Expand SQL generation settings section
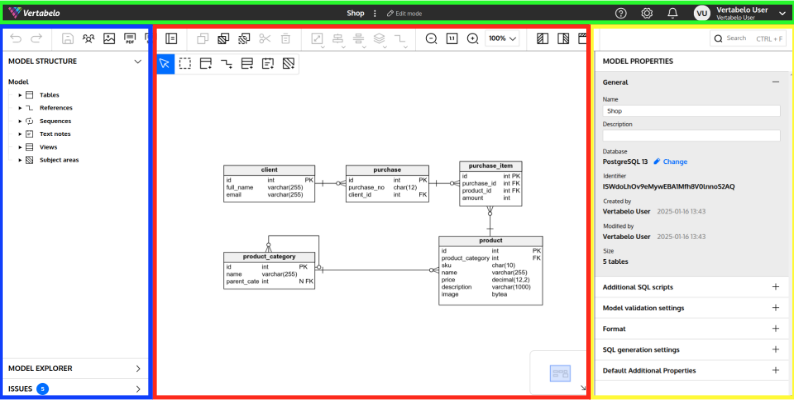 point(775,349)
